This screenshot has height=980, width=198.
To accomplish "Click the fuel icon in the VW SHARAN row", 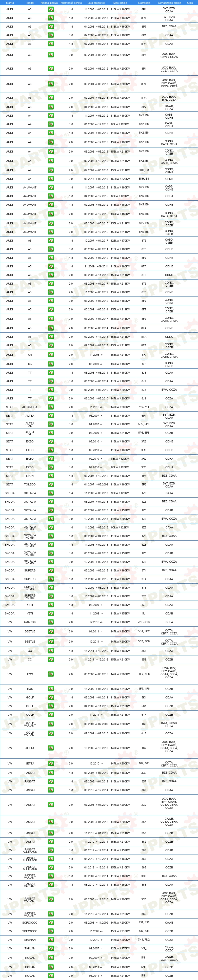I will tap(51, 940).
